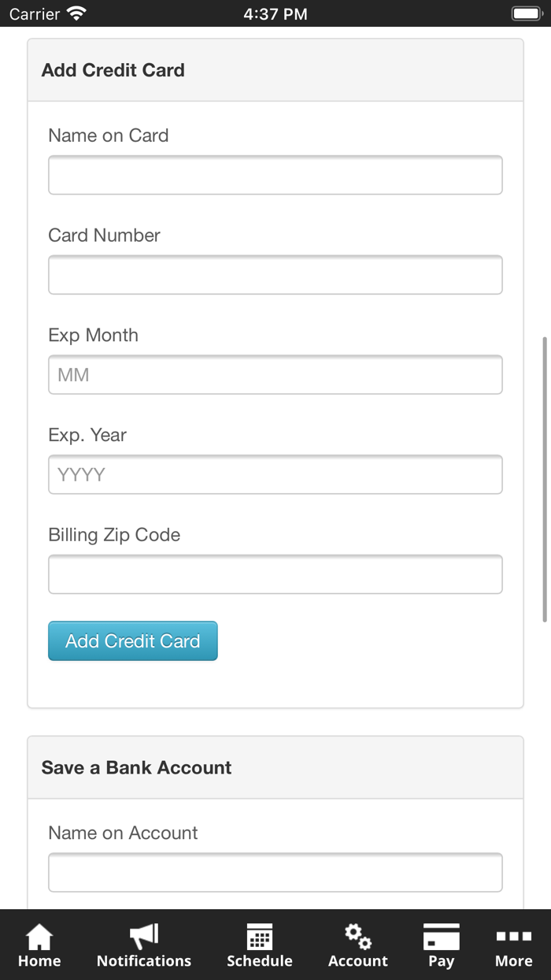Image resolution: width=551 pixels, height=980 pixels.
Task: Select the Exp. Year YYYY field
Action: 275,475
